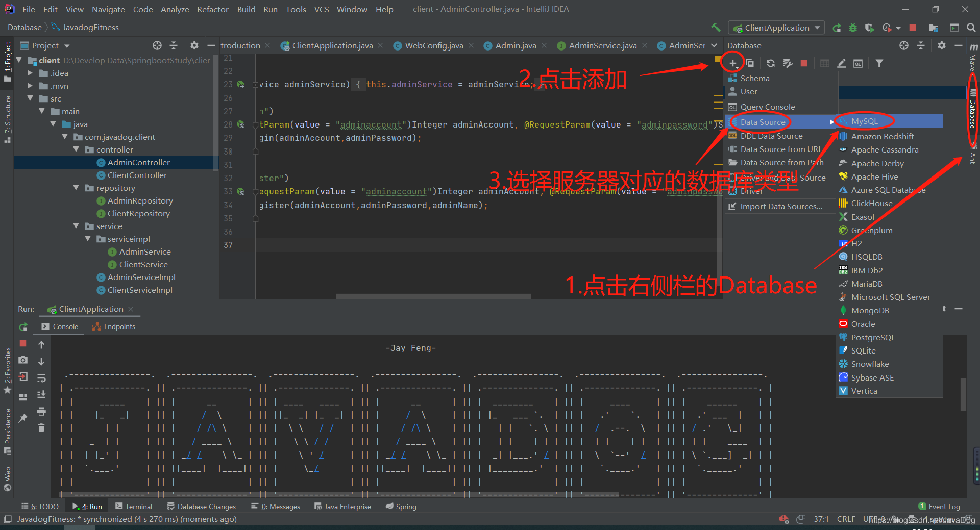The image size is (980, 530).
Task: Locate the opened file in the Project tree
Action: pos(157,45)
